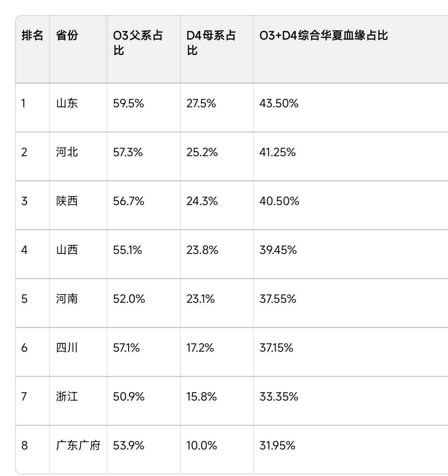Select the 浙江 province cell
Viewport: 448px width, 476px height.
click(x=67, y=397)
